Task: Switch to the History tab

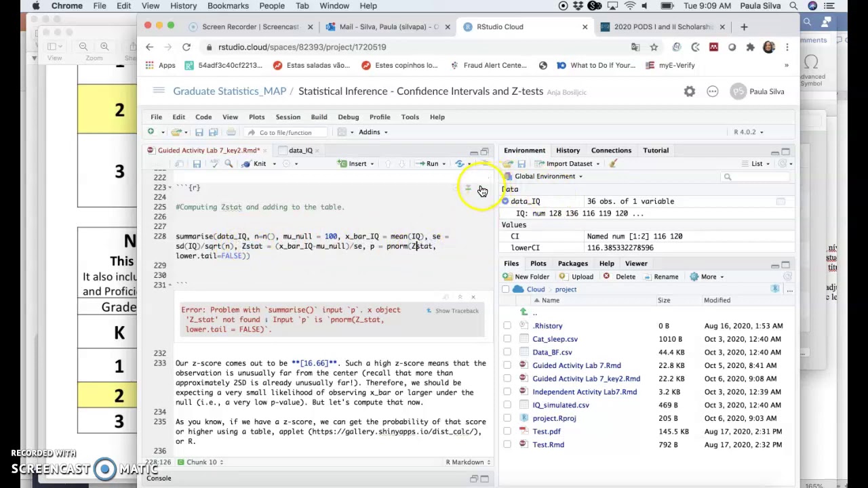Action: [568, 150]
